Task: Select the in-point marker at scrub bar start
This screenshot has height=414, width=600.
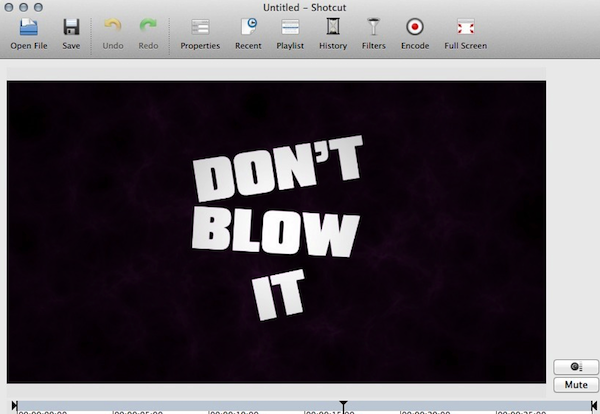Action: (x=14, y=406)
